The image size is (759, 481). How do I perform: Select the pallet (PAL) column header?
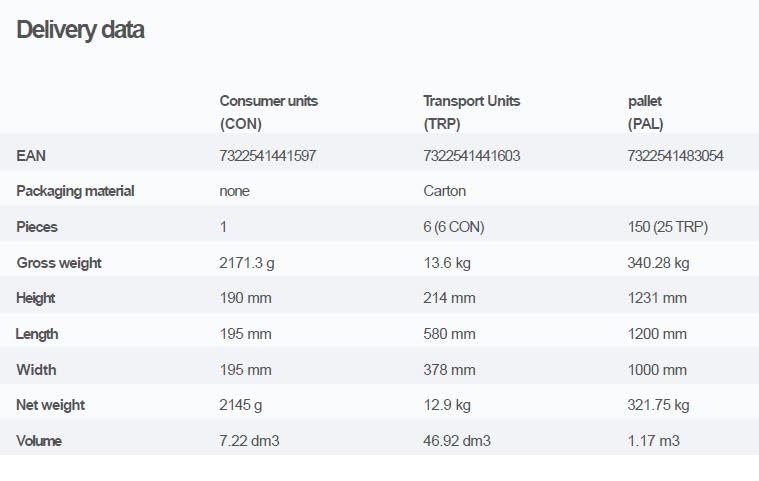tap(645, 112)
